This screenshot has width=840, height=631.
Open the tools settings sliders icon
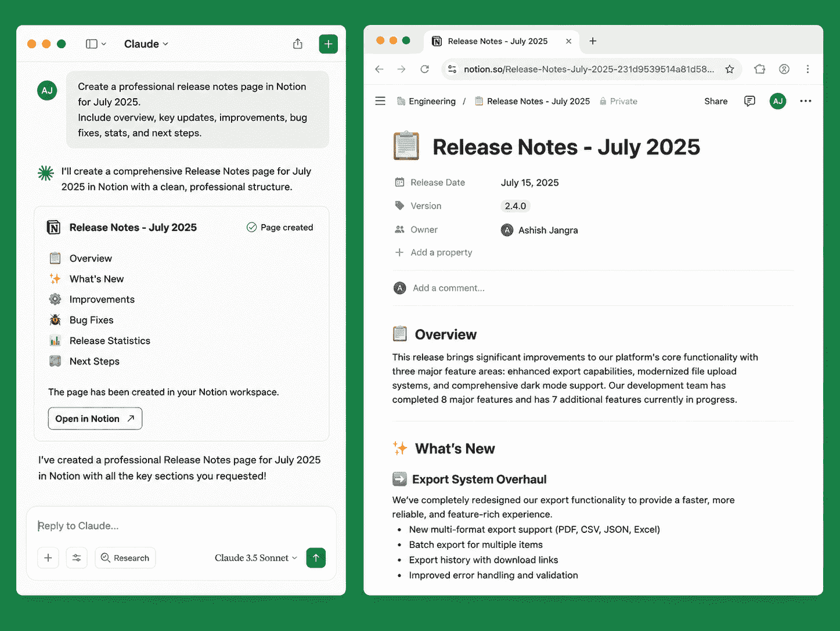coord(77,558)
